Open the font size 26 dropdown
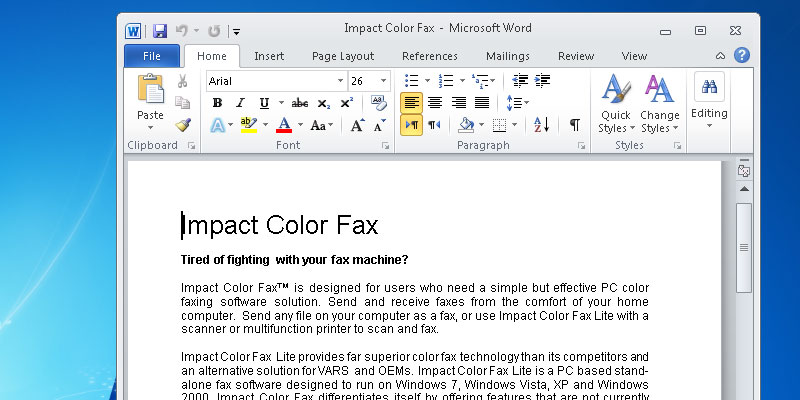 (x=384, y=81)
